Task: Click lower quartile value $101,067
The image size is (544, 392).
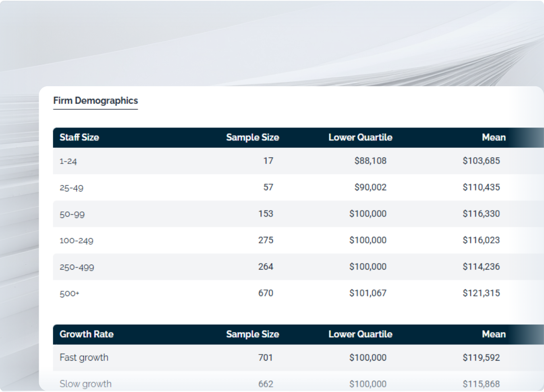Action: click(x=368, y=293)
